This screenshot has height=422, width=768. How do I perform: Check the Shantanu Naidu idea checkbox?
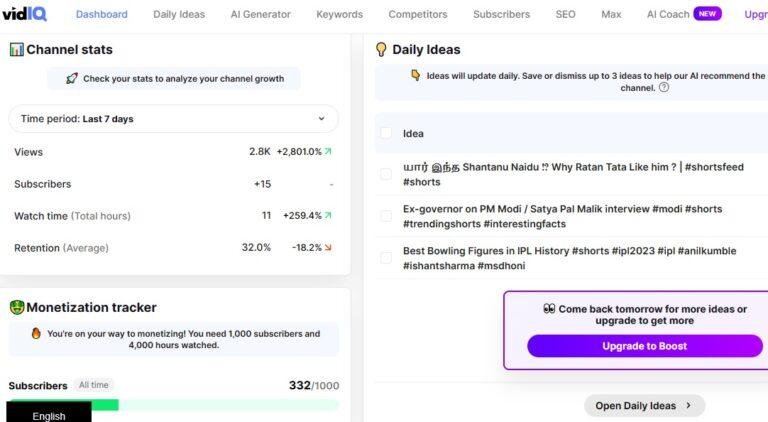point(386,174)
